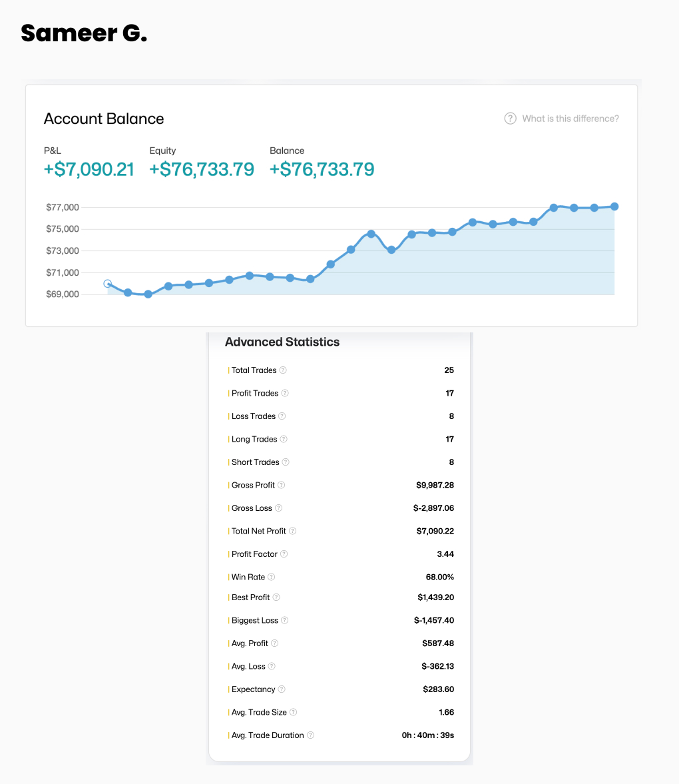Image resolution: width=679 pixels, height=784 pixels.
Task: Show the Gross Profit info icon
Action: (281, 485)
